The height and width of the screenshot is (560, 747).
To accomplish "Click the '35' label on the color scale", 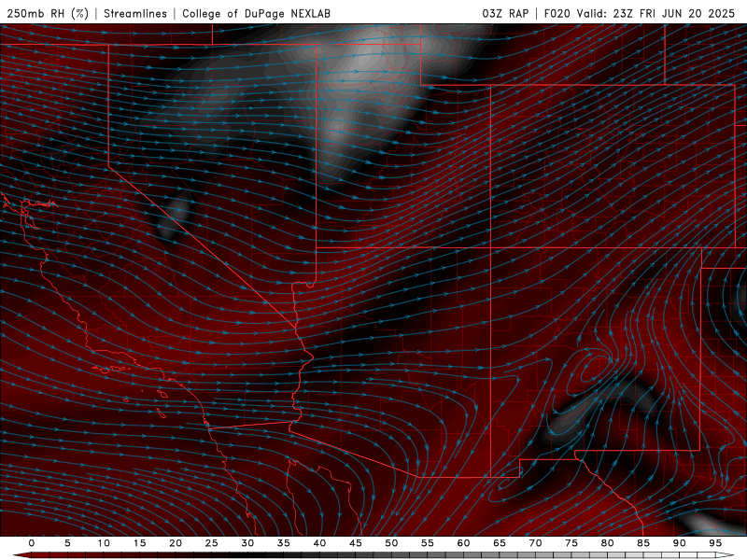I will 284,543.
